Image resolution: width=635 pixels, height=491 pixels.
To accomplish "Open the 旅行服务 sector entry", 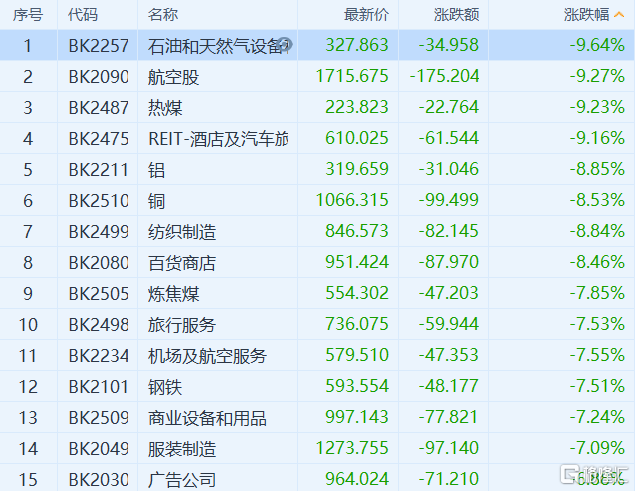I will [x=181, y=325].
